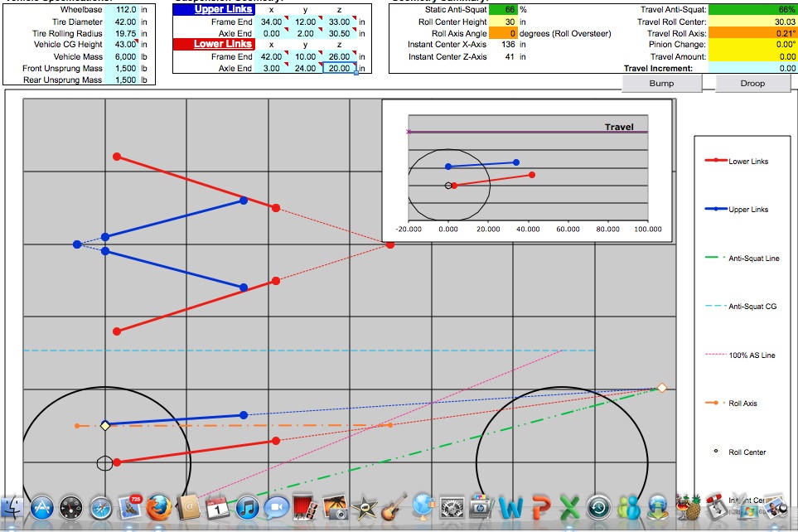The height and width of the screenshot is (532, 798).
Task: Open System Preferences gear icon in dock
Action: point(452,506)
